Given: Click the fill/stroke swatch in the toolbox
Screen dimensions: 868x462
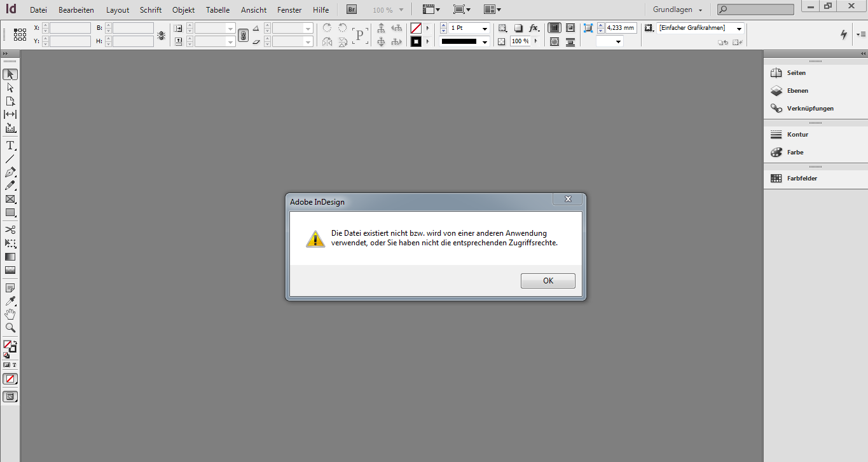Looking at the screenshot, I should pos(10,346).
